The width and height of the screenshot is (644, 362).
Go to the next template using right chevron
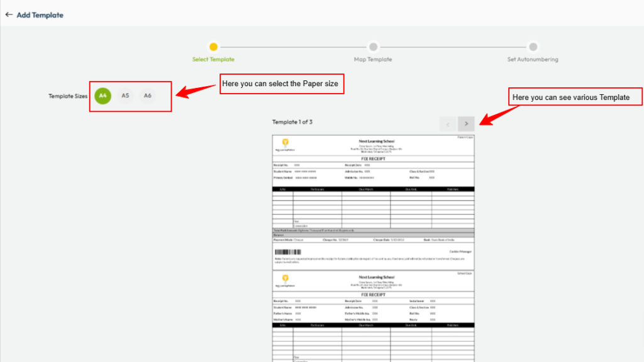[466, 123]
